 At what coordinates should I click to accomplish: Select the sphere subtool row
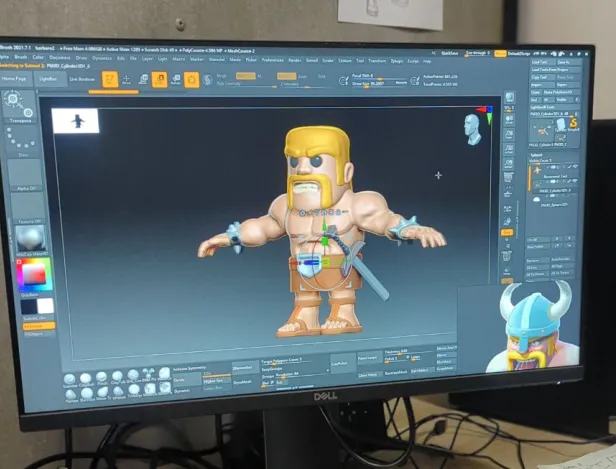coord(553,202)
